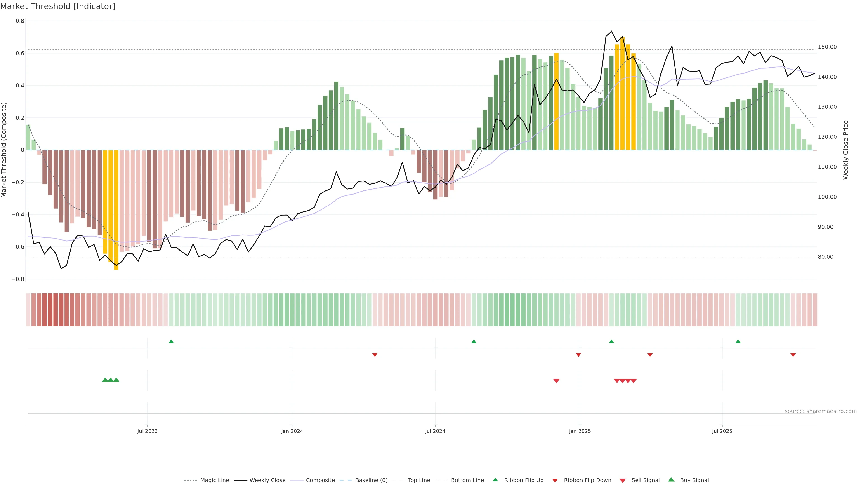Click the last Ribbon Flip Down marker at the right

[793, 355]
